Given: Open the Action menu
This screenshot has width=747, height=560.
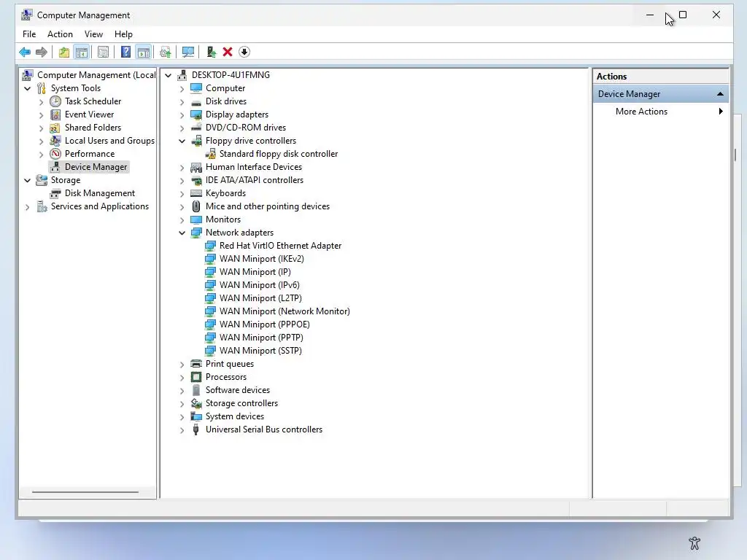Looking at the screenshot, I should tap(60, 34).
